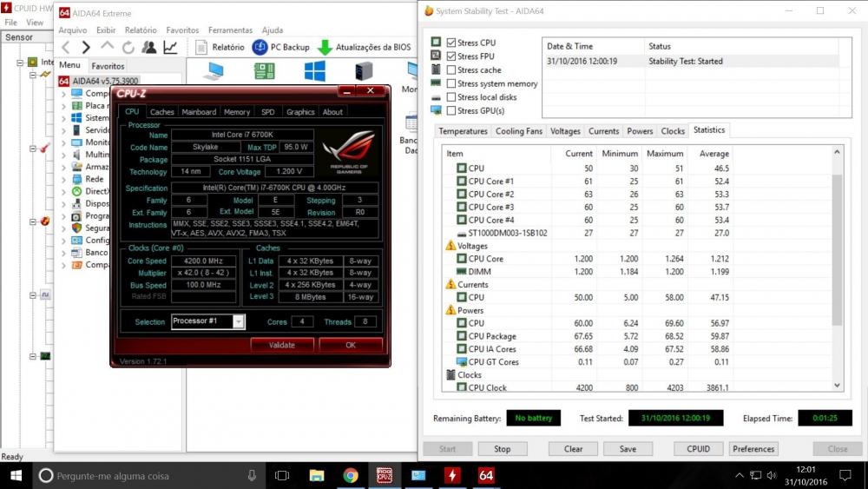Click the AIDA64 back navigation arrow
Viewport: 868px width, 489px height.
[64, 47]
